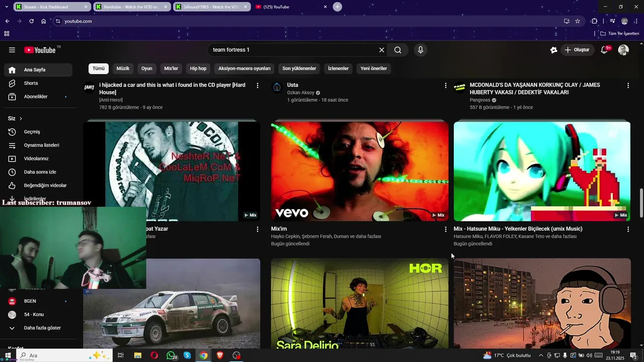This screenshot has height=362, width=644.
Task: Open Geçmiş history in the sidebar
Action: pyautogui.click(x=38, y=132)
